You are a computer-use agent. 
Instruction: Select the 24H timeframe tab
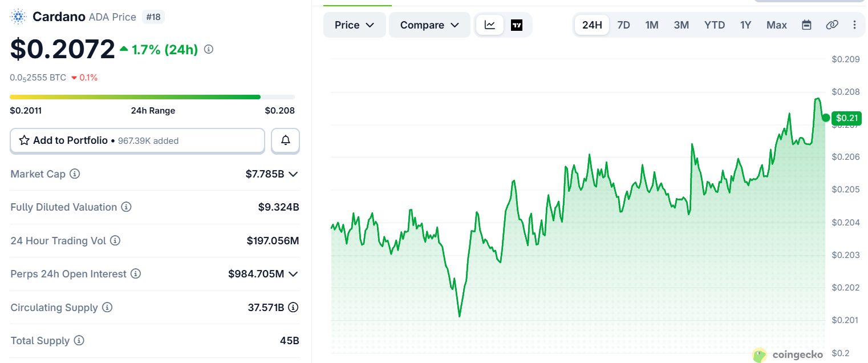(592, 25)
